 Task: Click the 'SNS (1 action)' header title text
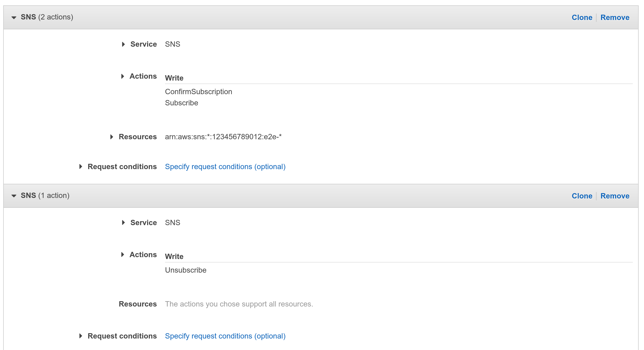(45, 196)
